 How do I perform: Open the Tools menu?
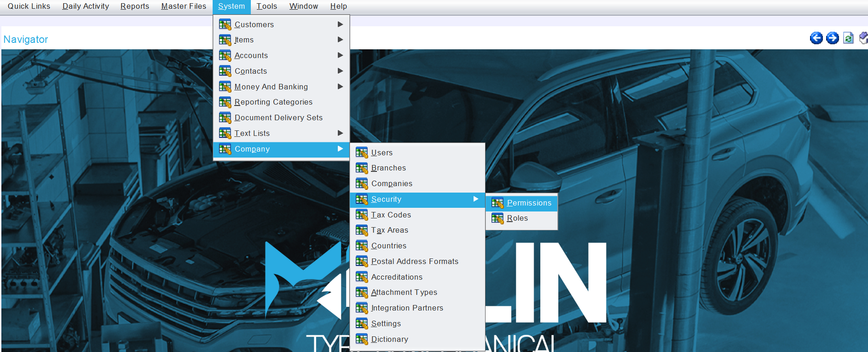pos(267,6)
